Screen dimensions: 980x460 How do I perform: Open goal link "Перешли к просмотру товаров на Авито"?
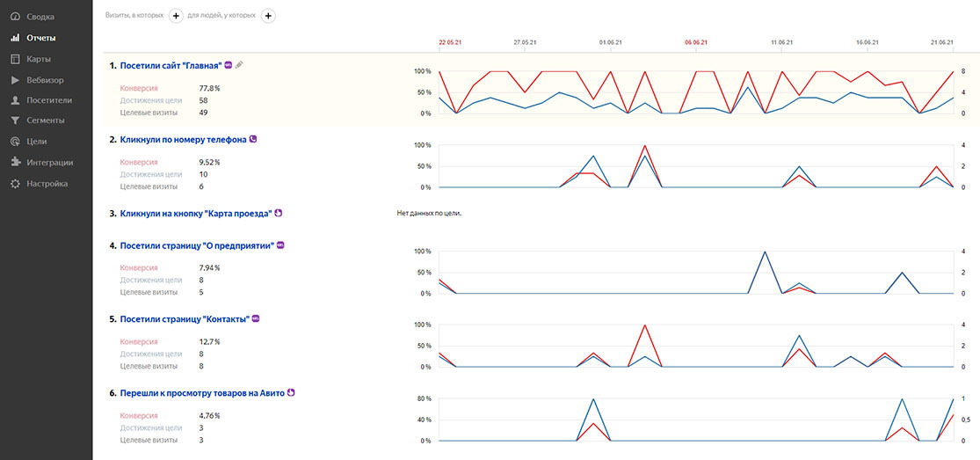pyautogui.click(x=202, y=394)
